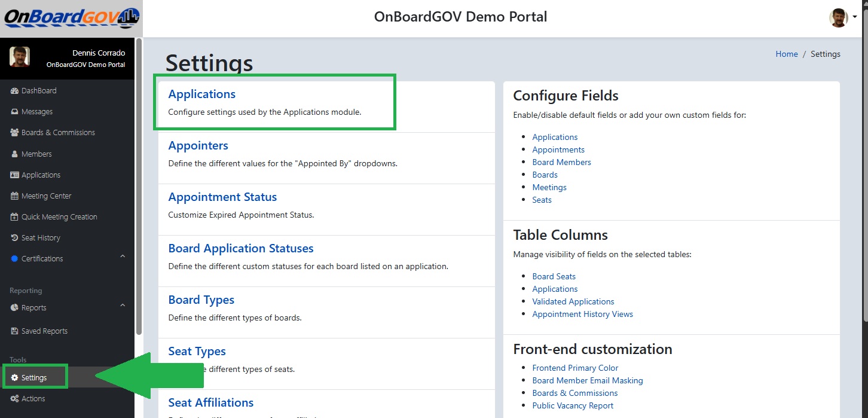
Task: Click the Meeting Center calendar icon
Action: 15,196
